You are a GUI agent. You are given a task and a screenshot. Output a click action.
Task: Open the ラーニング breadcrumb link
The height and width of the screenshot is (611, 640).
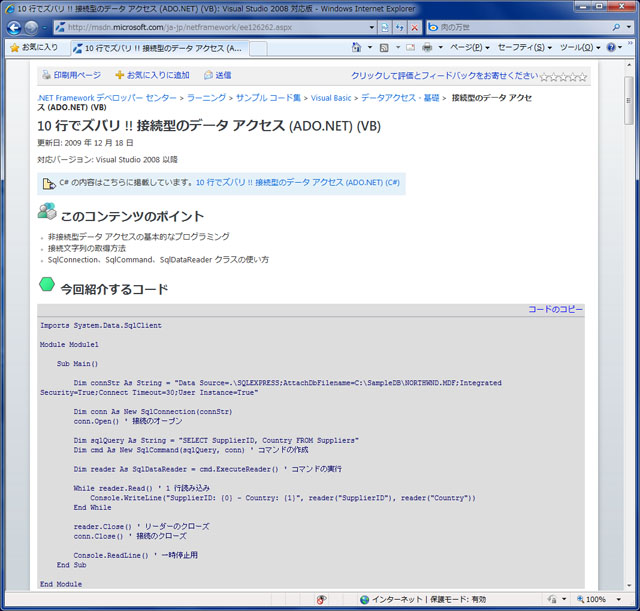tap(206, 98)
